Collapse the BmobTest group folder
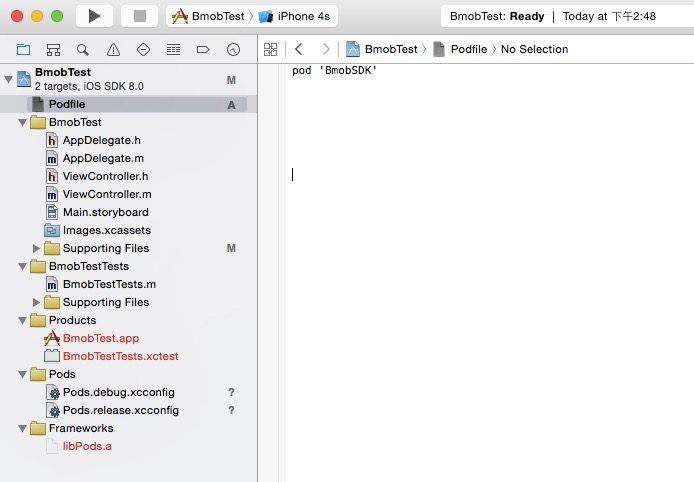This screenshot has height=482, width=694. click(22, 123)
